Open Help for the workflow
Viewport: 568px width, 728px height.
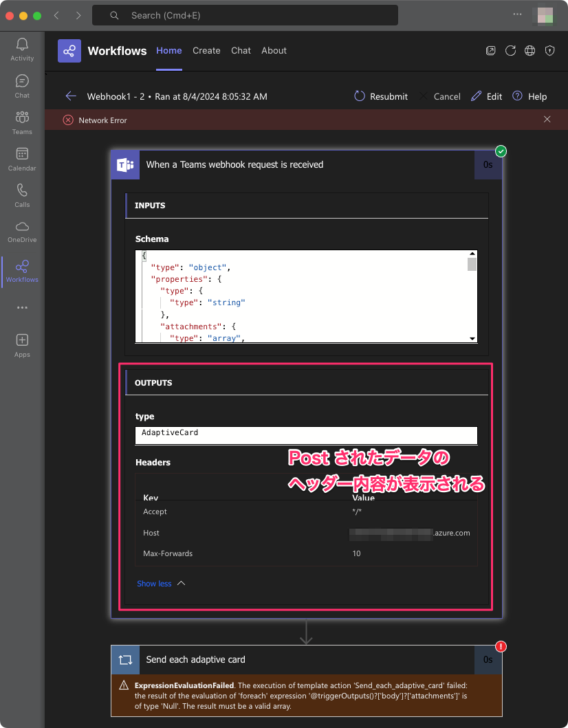[529, 96]
